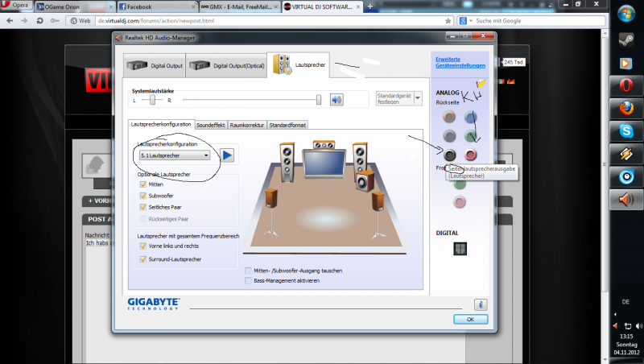Open the information button in Audio-Manager
The width and height of the screenshot is (644, 364).
481,304
